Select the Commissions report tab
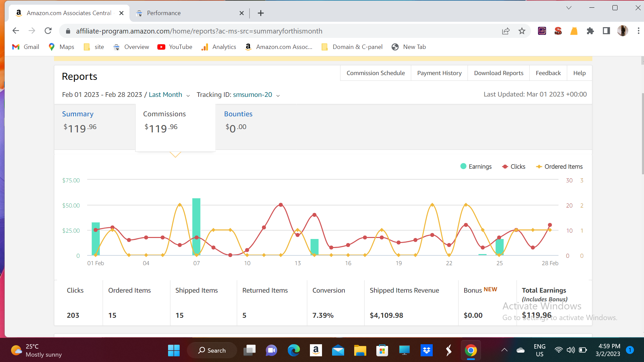The height and width of the screenshot is (362, 644). tap(175, 127)
